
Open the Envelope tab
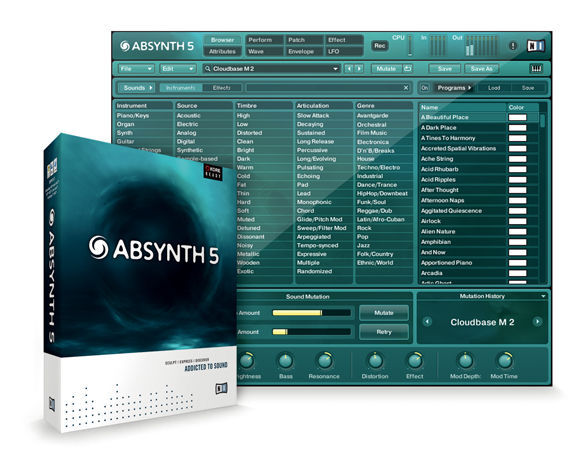[301, 52]
